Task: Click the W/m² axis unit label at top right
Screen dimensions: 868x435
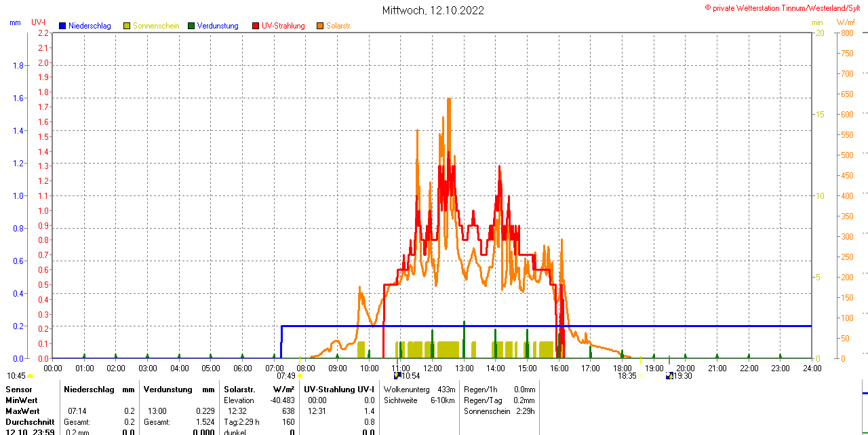Action: [846, 22]
